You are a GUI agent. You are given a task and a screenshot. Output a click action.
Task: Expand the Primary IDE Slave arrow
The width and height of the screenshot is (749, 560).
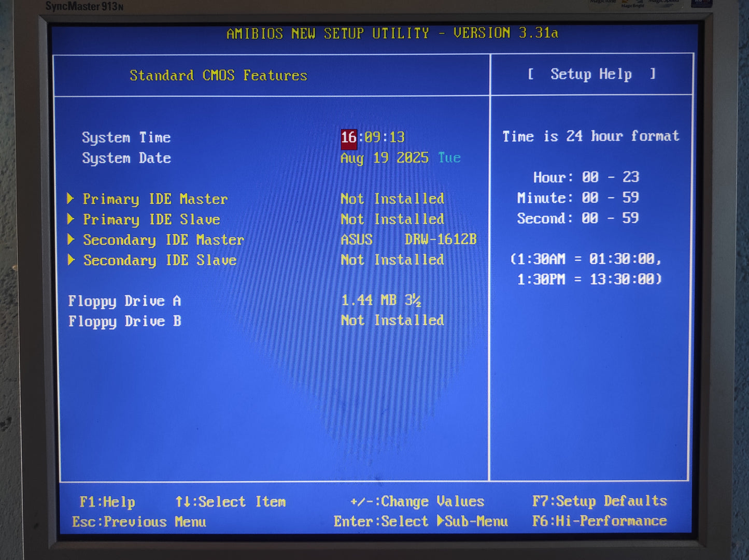pyautogui.click(x=71, y=219)
